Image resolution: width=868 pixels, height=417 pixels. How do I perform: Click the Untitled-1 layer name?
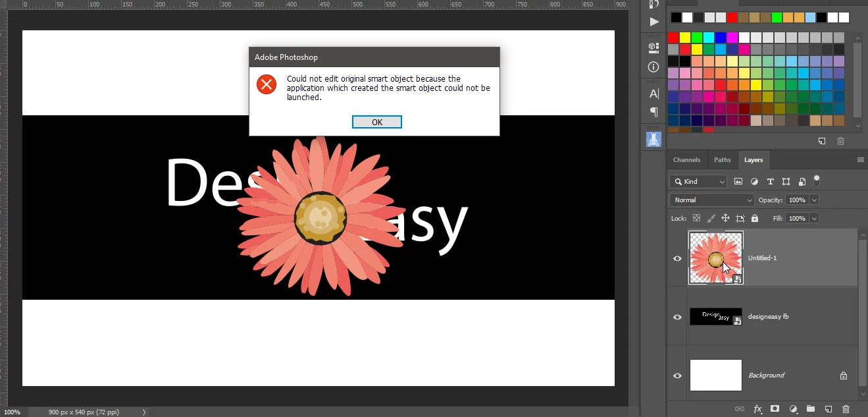point(762,258)
